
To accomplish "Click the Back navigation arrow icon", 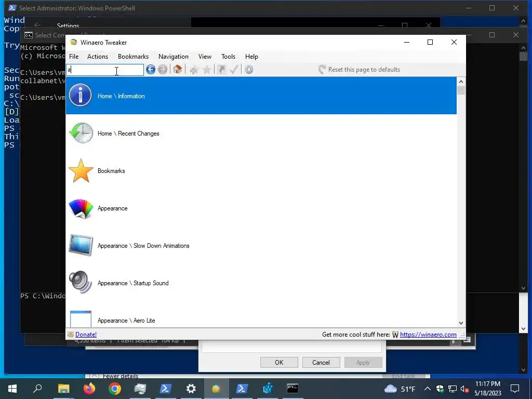I will (151, 70).
